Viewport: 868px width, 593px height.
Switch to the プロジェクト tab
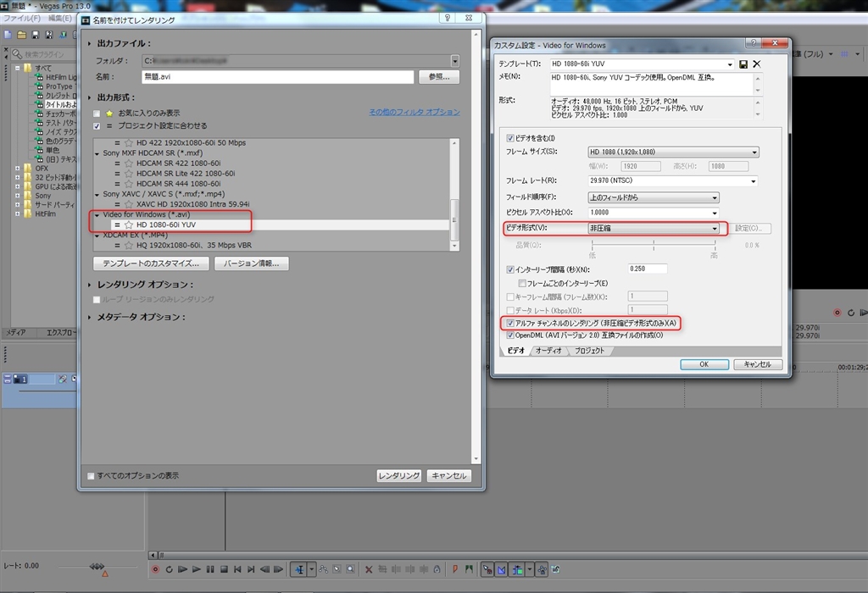[590, 351]
